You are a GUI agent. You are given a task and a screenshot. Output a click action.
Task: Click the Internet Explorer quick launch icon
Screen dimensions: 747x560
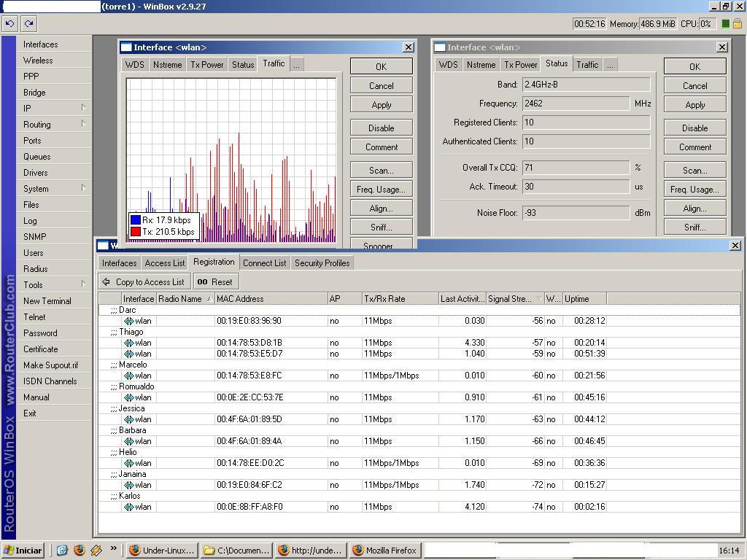tap(63, 551)
